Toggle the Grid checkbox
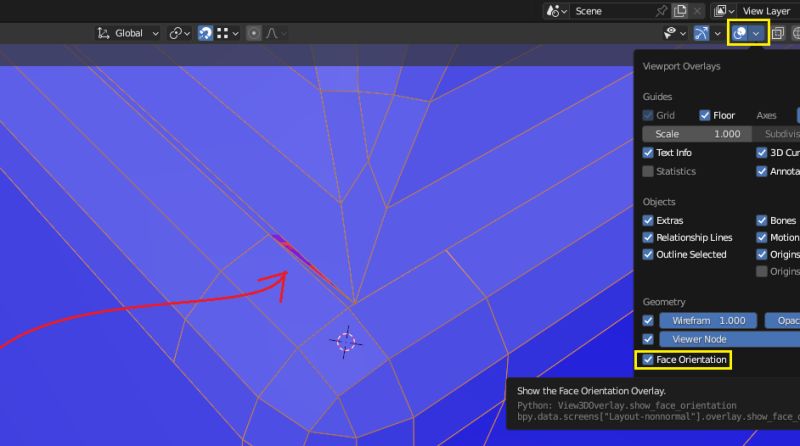 pos(648,115)
